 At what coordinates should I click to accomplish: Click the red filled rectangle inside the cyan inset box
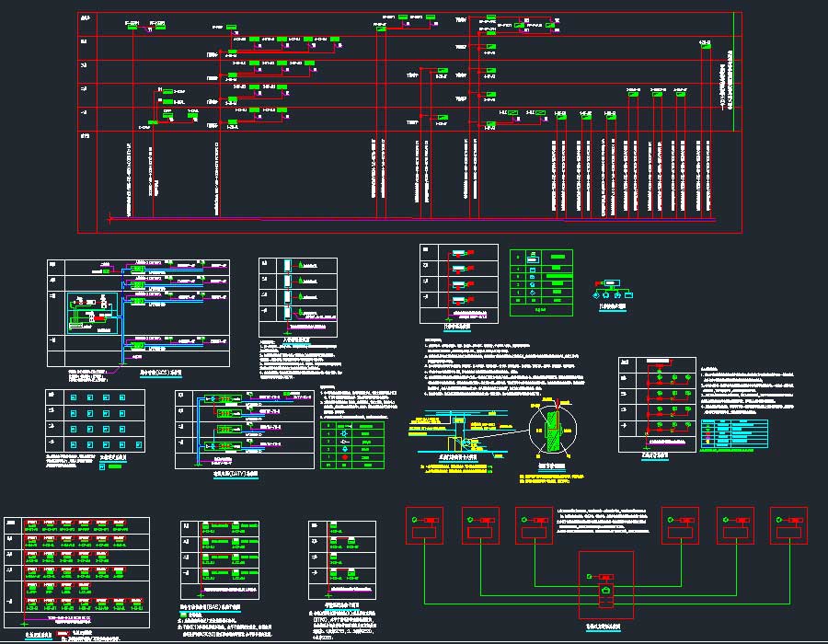(x=99, y=319)
